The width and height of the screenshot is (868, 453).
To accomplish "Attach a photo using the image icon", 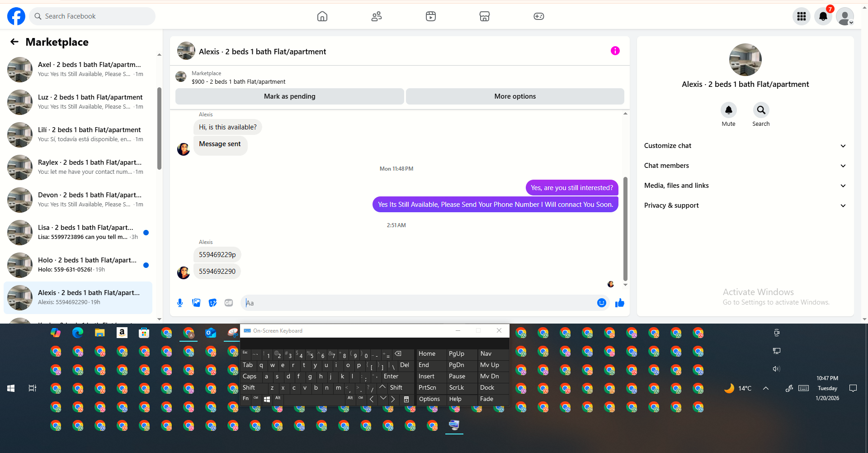I will (x=196, y=303).
